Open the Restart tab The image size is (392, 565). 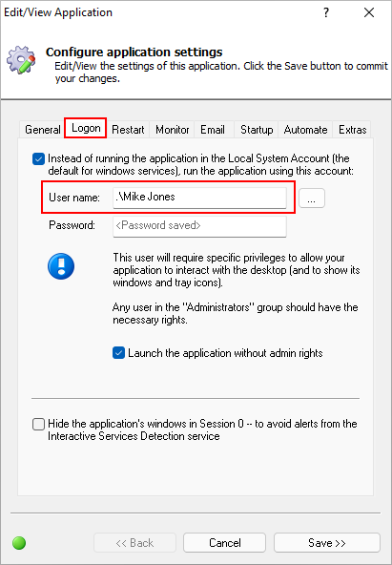pyautogui.click(x=128, y=130)
